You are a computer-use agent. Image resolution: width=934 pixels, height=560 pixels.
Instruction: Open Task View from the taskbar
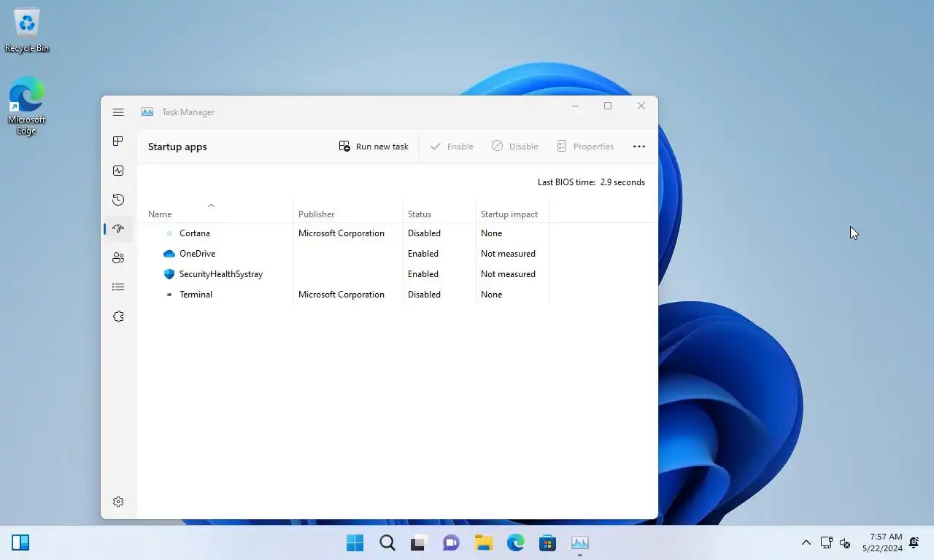point(418,542)
